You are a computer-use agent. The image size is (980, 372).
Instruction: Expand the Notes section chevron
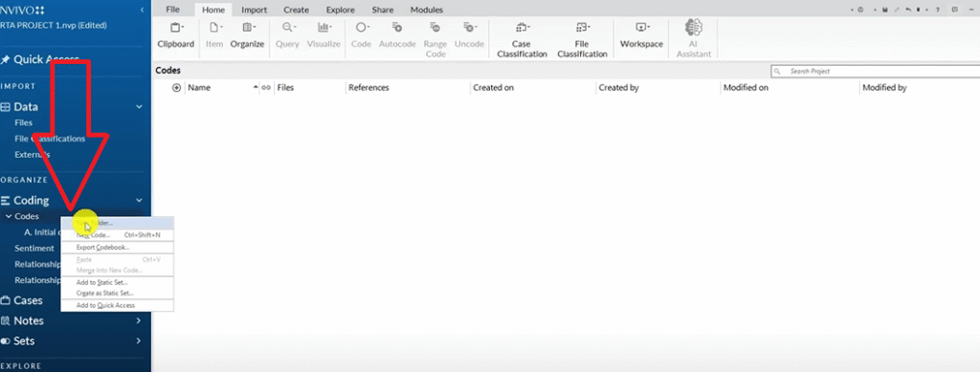[139, 320]
